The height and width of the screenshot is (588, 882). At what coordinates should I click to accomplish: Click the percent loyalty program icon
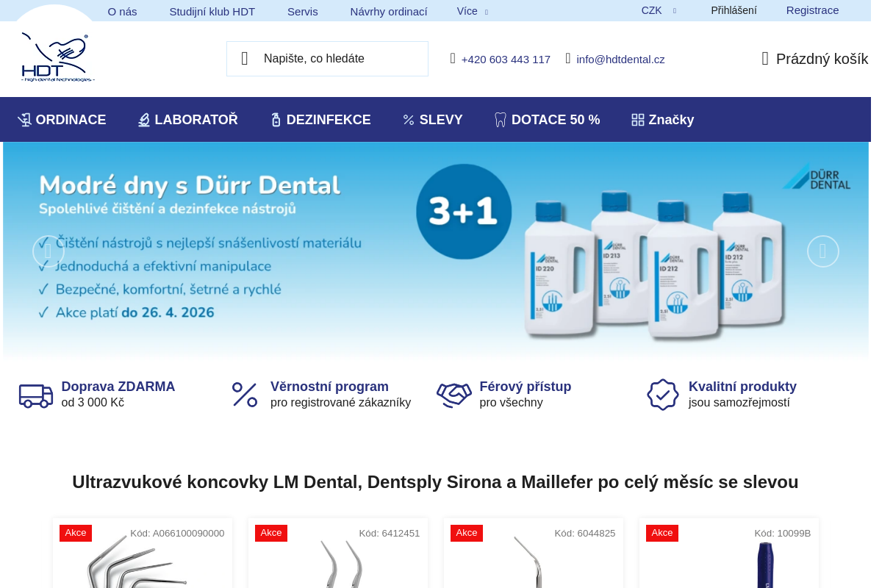tap(245, 395)
